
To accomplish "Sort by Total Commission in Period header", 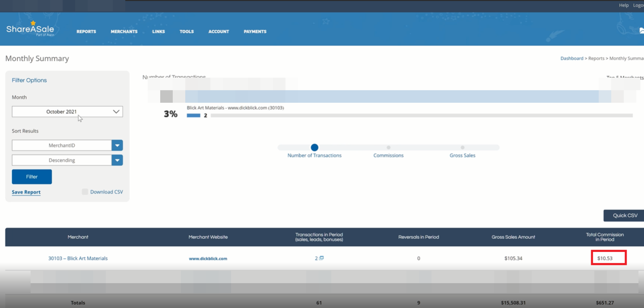I will pyautogui.click(x=605, y=237).
